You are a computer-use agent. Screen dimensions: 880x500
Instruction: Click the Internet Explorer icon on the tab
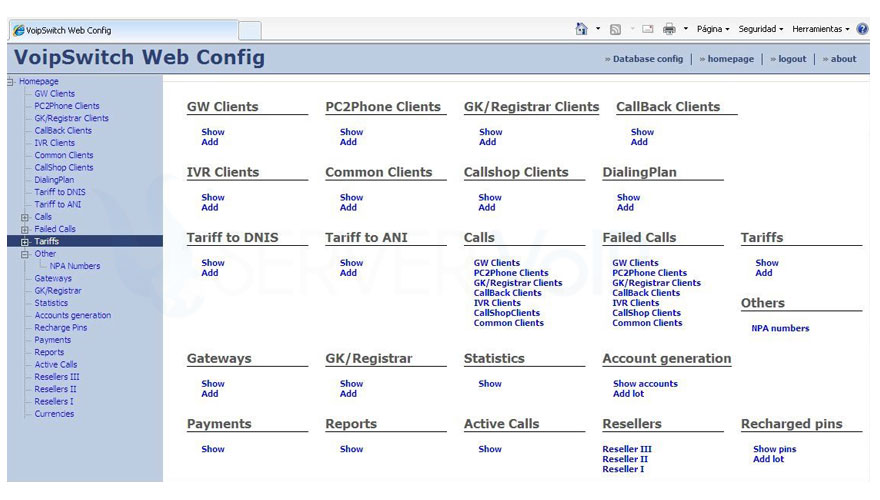pos(19,30)
